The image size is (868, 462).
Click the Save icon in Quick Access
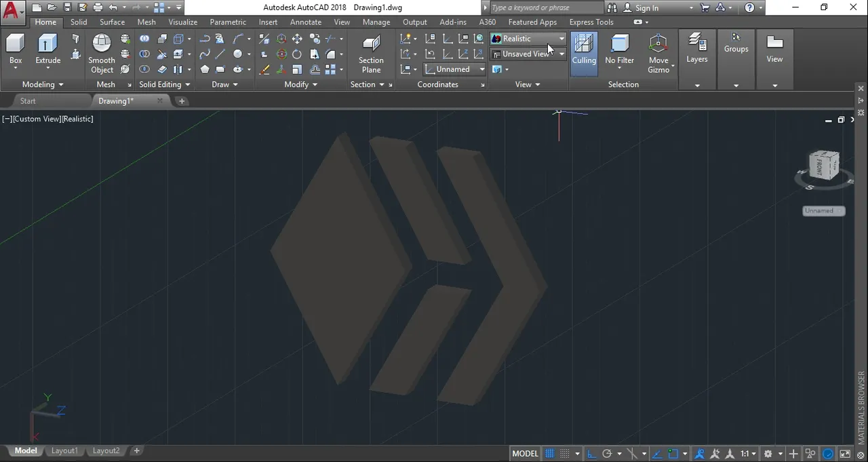click(67, 7)
